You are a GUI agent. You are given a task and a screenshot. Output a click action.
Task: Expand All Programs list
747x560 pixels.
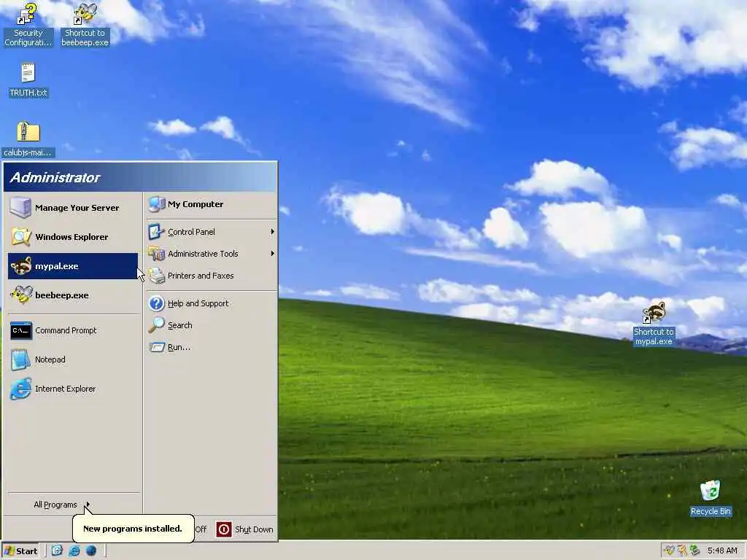[x=62, y=505]
